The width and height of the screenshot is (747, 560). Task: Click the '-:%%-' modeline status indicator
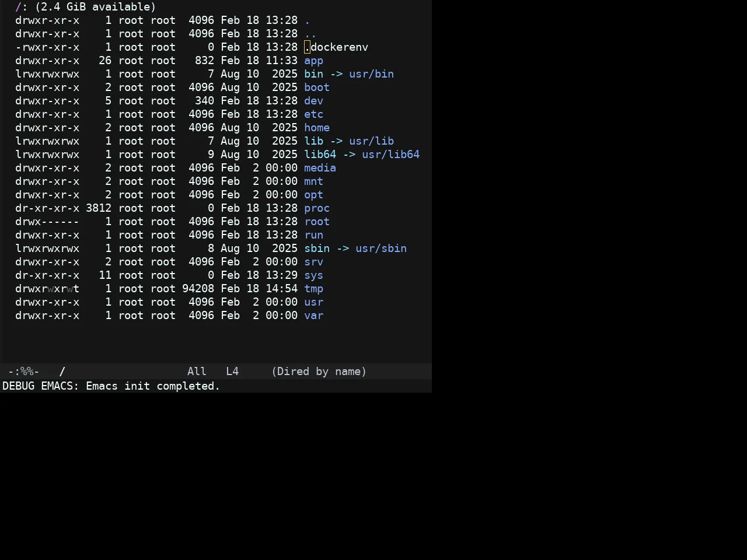point(23,372)
